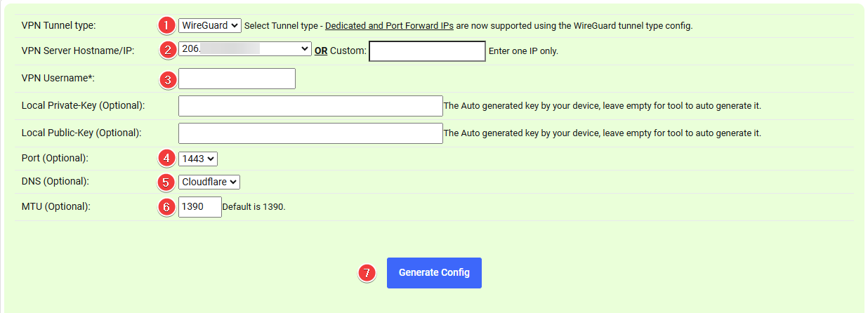Click the red step 3 badge
Image resolution: width=868 pixels, height=313 pixels.
(x=167, y=79)
